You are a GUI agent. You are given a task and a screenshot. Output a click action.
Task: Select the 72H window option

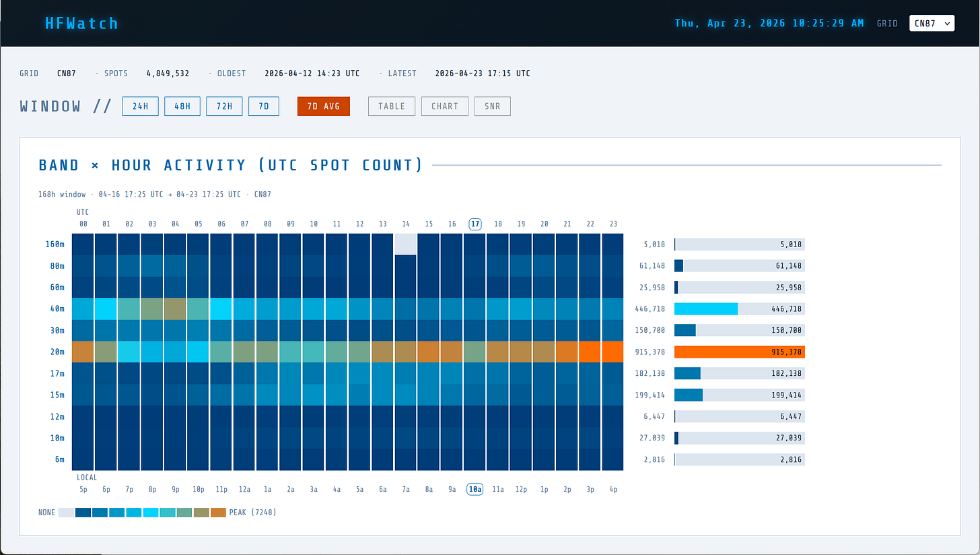(x=224, y=106)
